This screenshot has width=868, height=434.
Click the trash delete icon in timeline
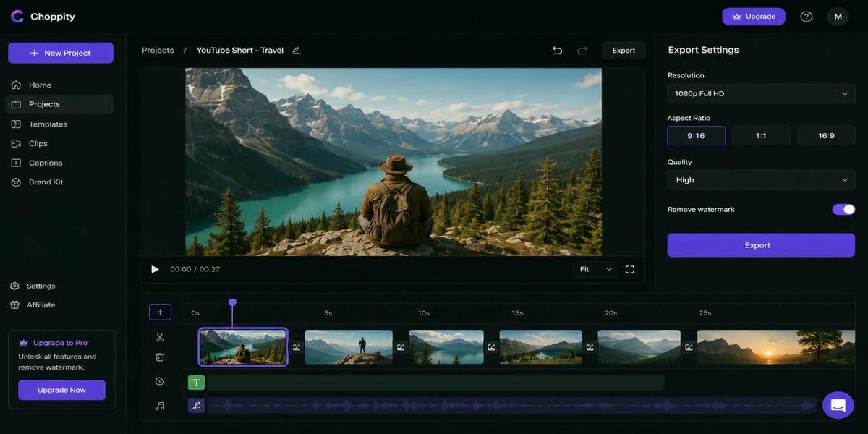(160, 357)
